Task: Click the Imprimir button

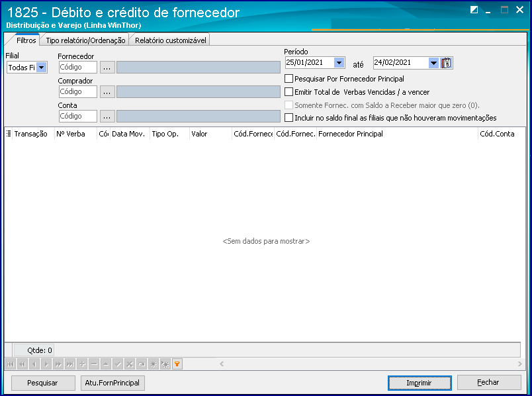Action: (420, 383)
